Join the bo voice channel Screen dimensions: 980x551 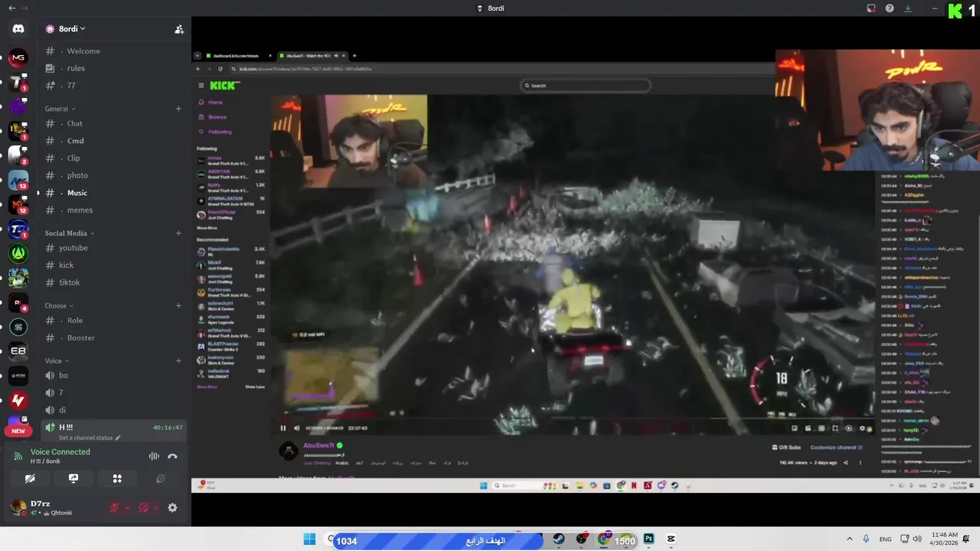pos(113,376)
